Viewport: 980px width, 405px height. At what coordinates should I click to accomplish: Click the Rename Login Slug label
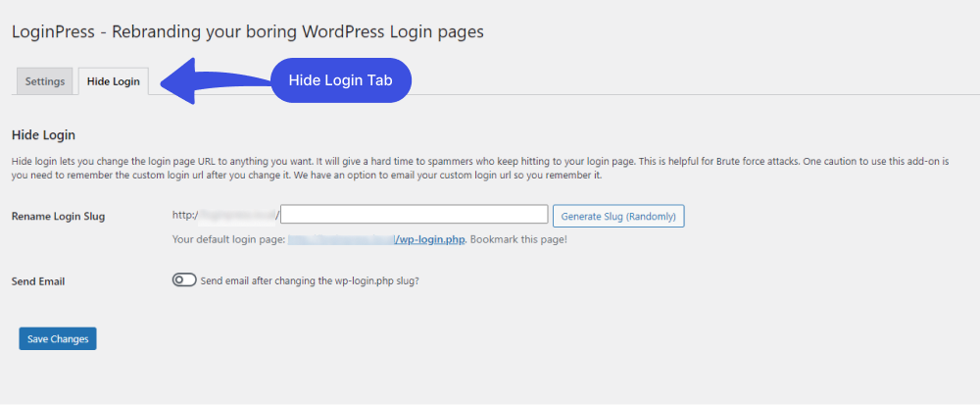click(59, 217)
